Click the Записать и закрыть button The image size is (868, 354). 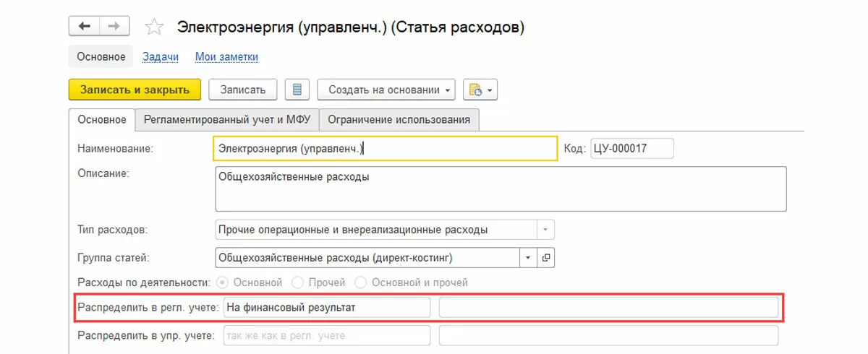tap(135, 90)
